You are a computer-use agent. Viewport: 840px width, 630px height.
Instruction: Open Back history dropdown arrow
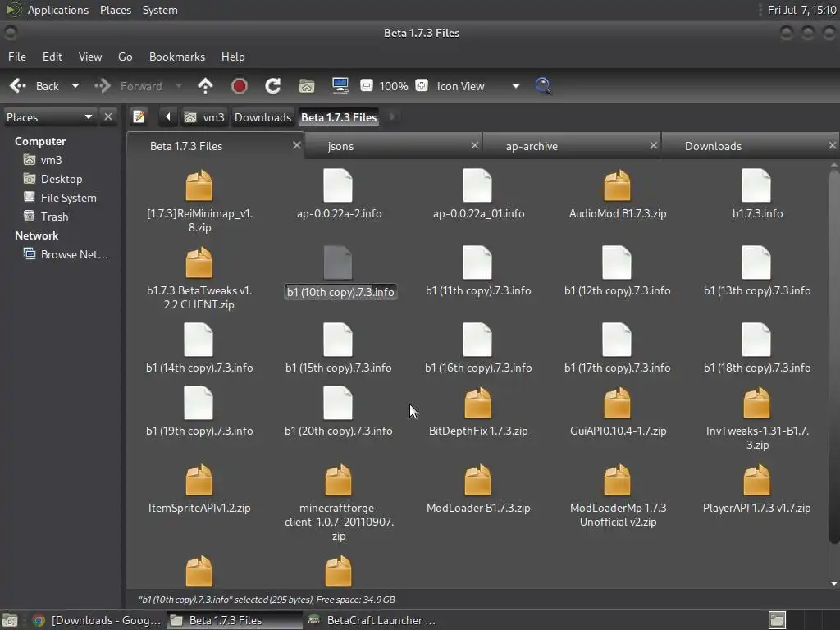[75, 85]
